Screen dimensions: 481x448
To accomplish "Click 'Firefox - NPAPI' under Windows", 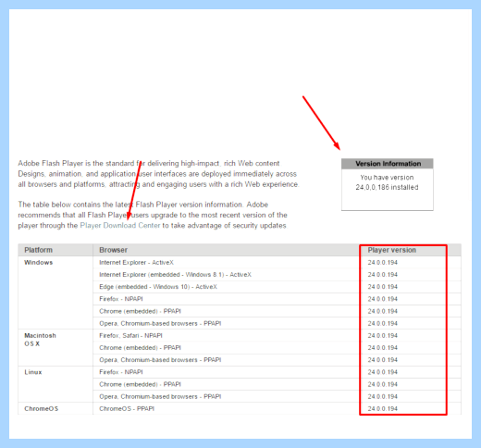I will point(121,299).
